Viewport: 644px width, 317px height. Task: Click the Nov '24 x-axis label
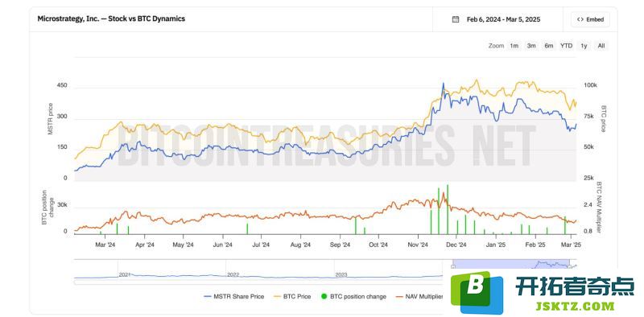418,245
